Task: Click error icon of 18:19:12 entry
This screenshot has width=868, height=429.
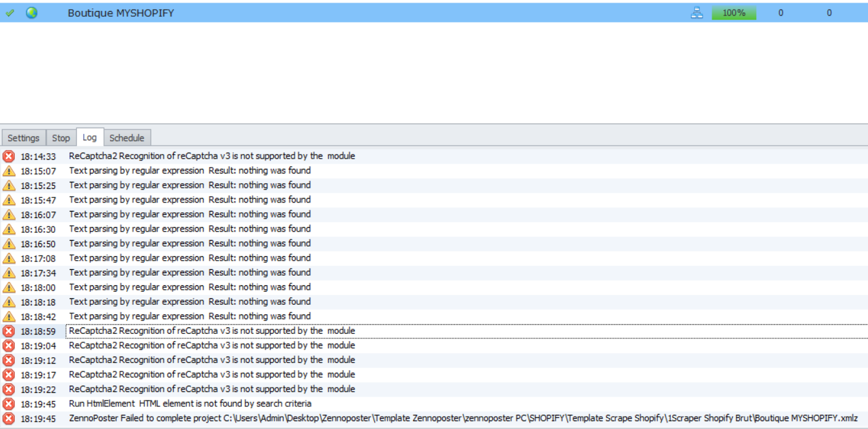Action: [x=8, y=360]
